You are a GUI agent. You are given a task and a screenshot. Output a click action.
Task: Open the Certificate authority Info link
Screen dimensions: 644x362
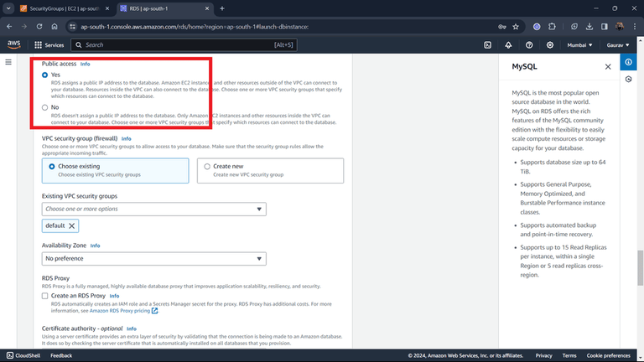pyautogui.click(x=132, y=328)
